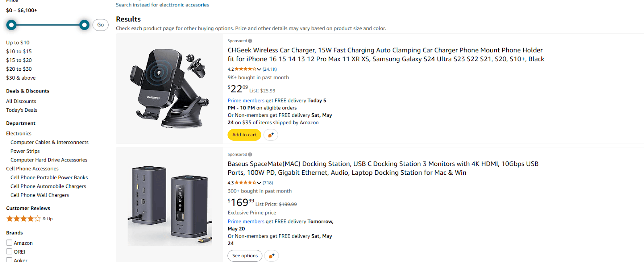Image resolution: width=644 pixels, height=262 pixels.
Task: Choose the Up to $10 price filter
Action: [x=18, y=43]
